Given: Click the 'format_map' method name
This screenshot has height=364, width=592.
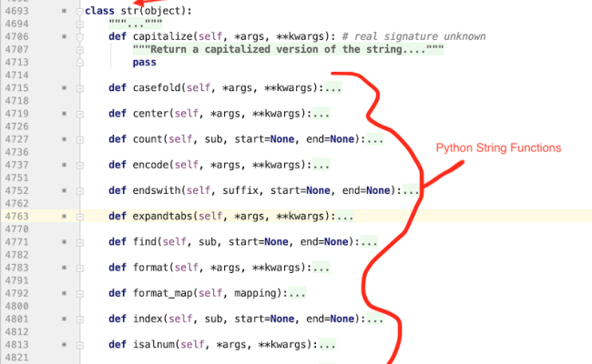Looking at the screenshot, I should (163, 293).
